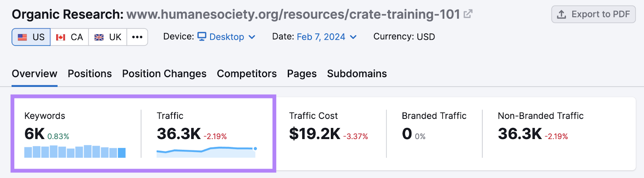Open the external link icon beside the URL
Image resolution: width=644 pixels, height=178 pixels.
(468, 14)
